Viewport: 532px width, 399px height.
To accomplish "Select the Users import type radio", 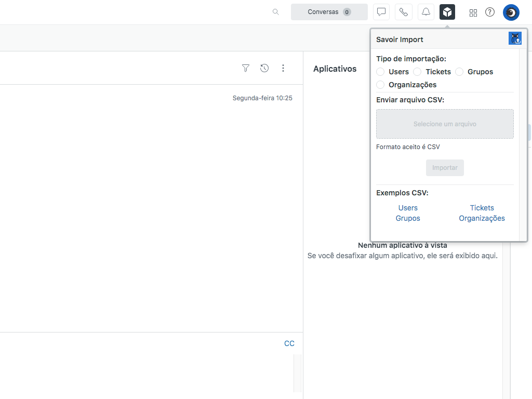I will point(381,72).
